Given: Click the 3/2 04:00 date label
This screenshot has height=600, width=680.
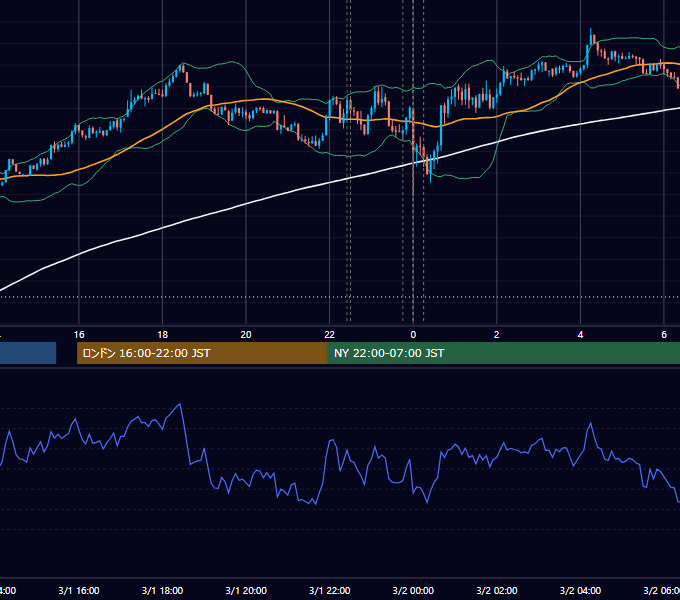Looking at the screenshot, I should click(x=580, y=590).
